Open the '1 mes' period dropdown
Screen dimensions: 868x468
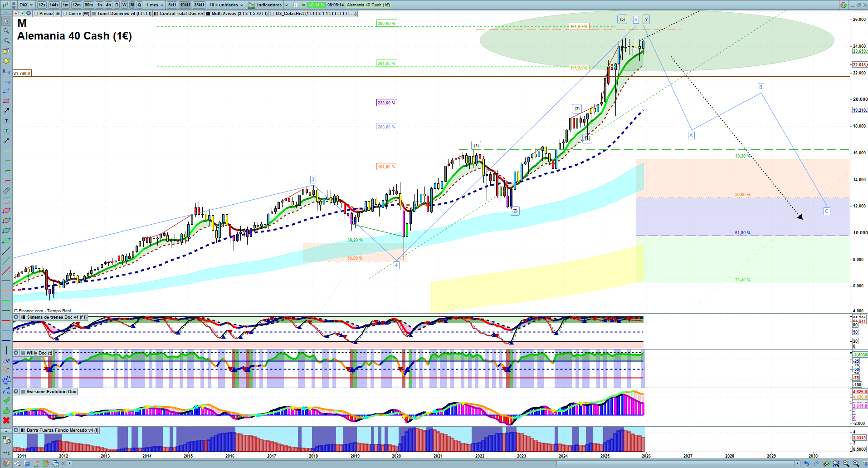pyautogui.click(x=155, y=5)
